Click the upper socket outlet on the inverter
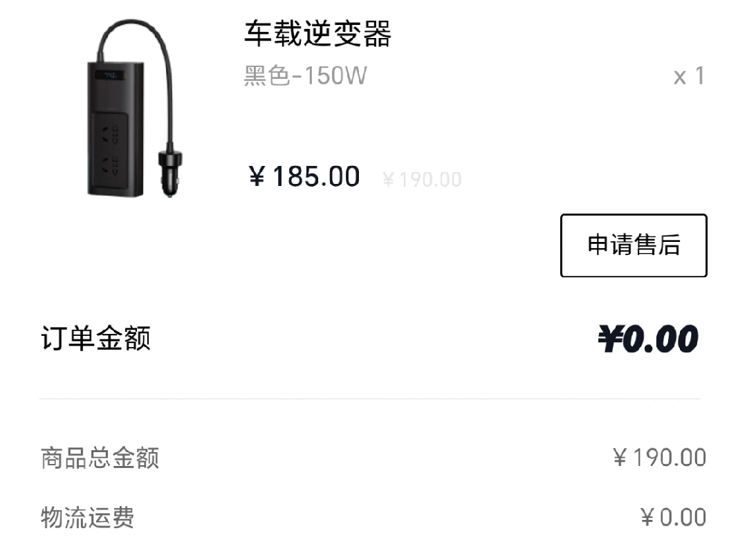Screen dimensions: 747x560 110,134
